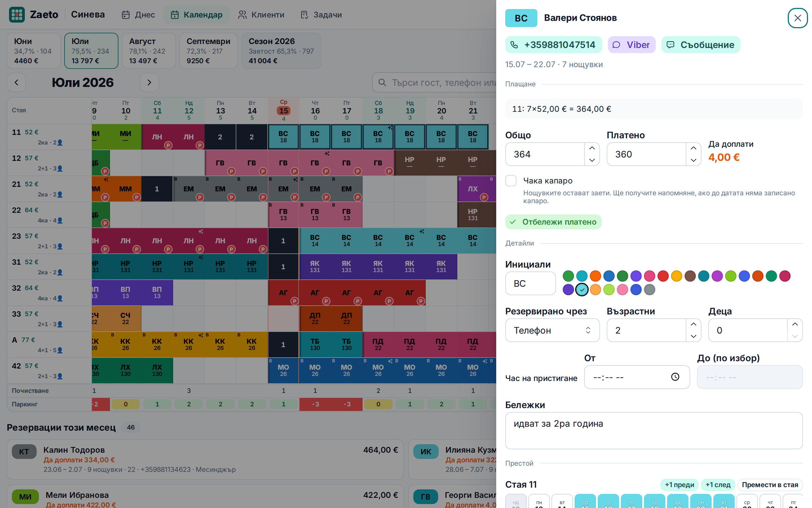Screen dimensions: 812x508
Task: Open Мели Ибранова reservation card
Action: click(x=205, y=497)
